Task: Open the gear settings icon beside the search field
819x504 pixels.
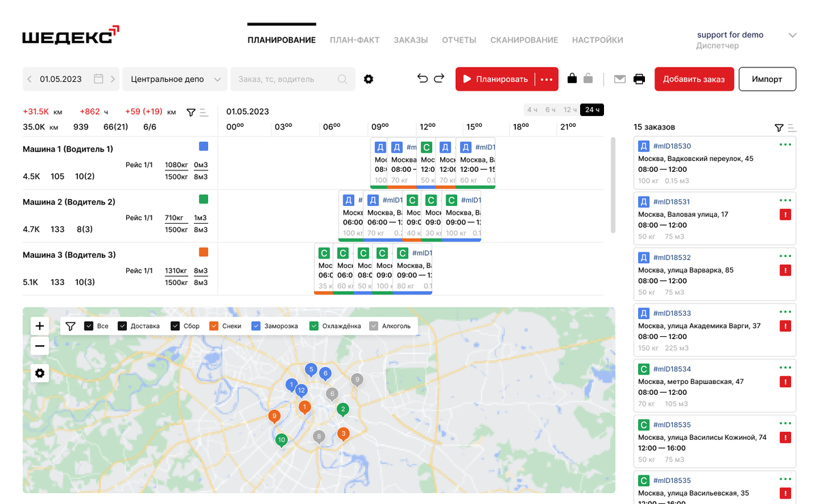Action: pos(369,79)
